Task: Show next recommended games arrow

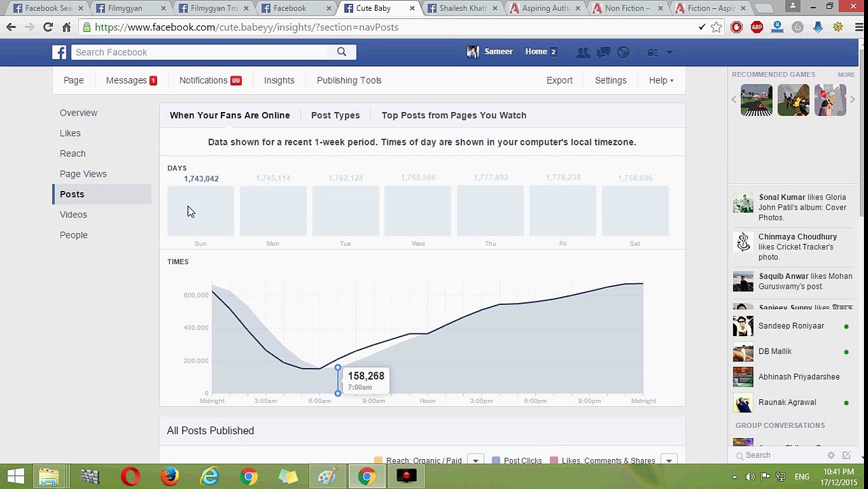Action: [852, 100]
